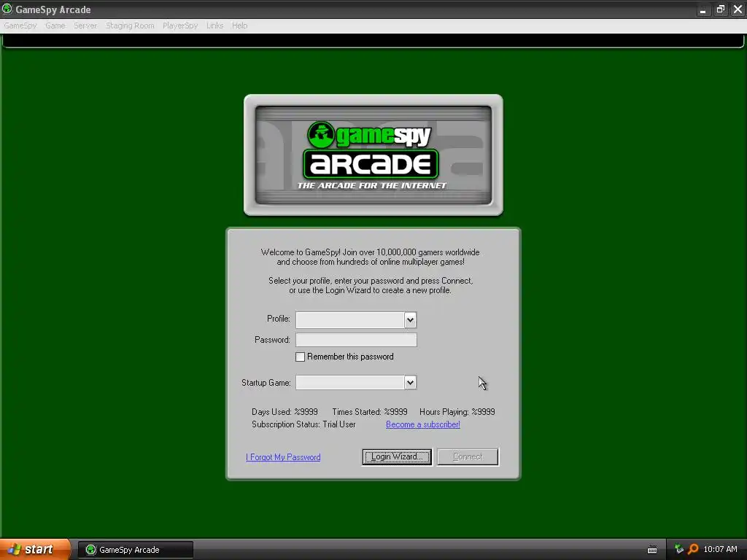Click the Hours Playing: %9999 text
The image size is (747, 560).
[x=457, y=412]
